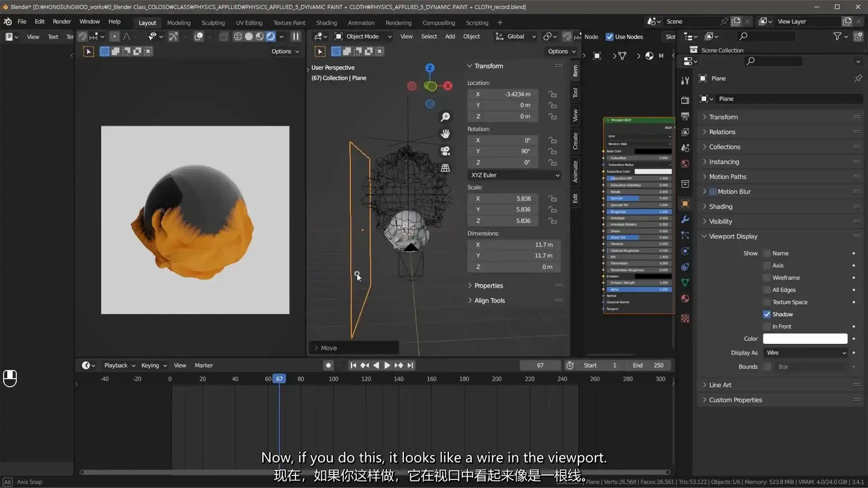Open the XYZ Euler rotation mode dropdown

514,175
